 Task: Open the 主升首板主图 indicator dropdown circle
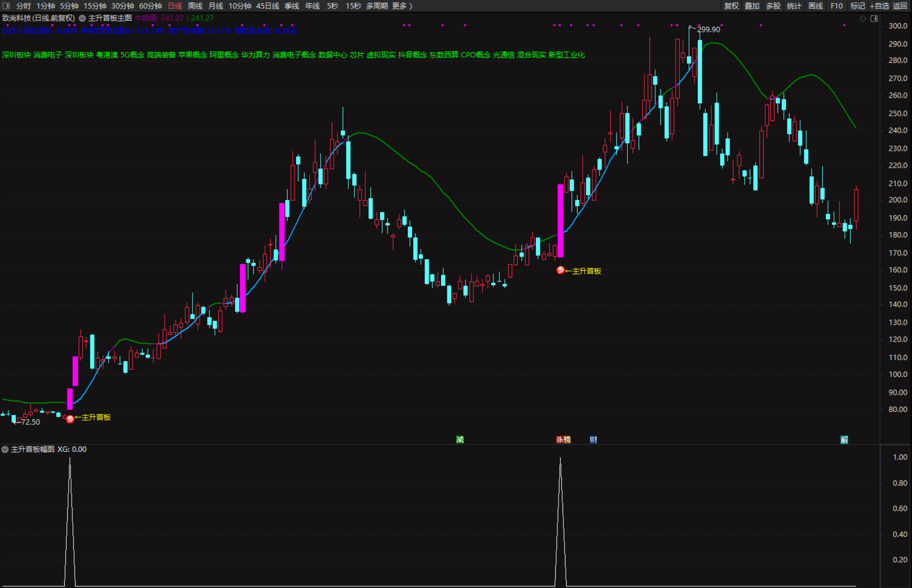[x=82, y=18]
